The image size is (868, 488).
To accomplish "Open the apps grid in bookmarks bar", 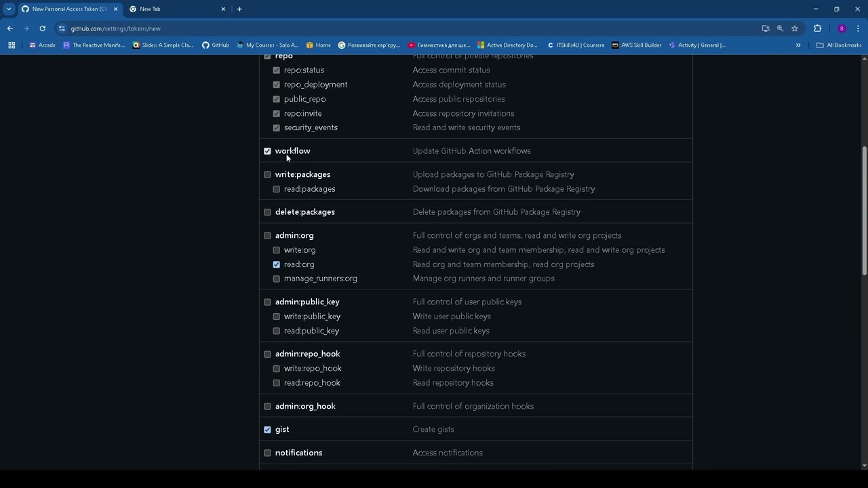I will [x=12, y=45].
